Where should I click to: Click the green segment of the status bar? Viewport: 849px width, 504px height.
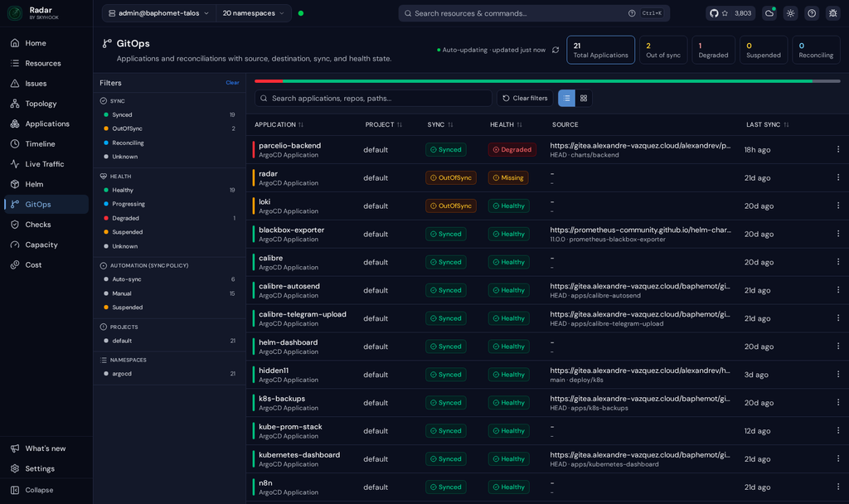pos(547,81)
